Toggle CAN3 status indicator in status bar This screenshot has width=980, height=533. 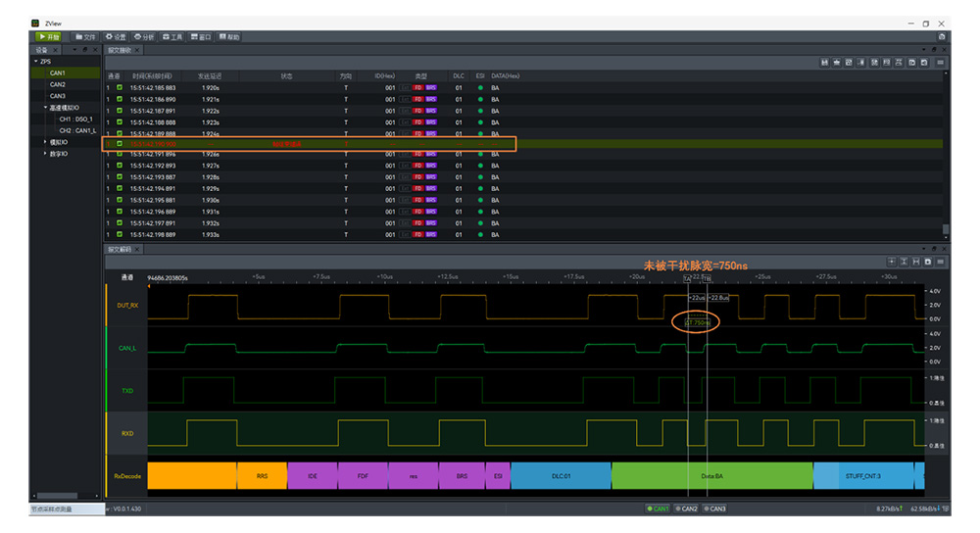tap(715, 509)
